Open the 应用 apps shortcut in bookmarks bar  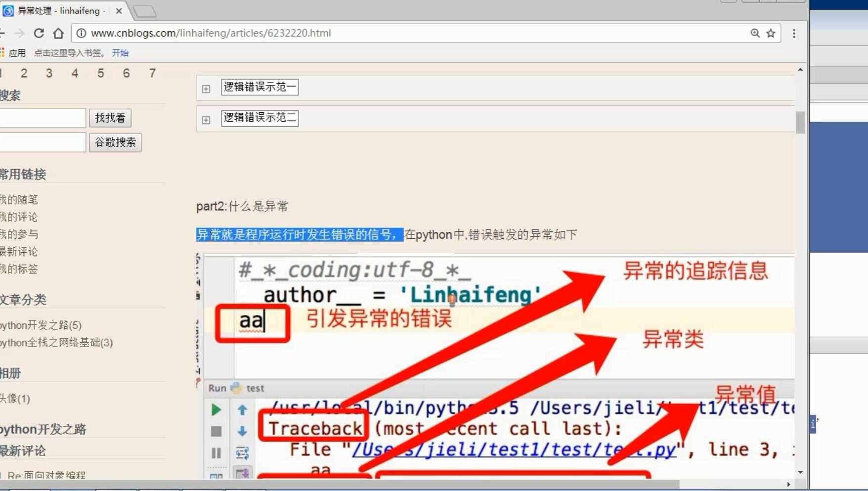[x=14, y=53]
